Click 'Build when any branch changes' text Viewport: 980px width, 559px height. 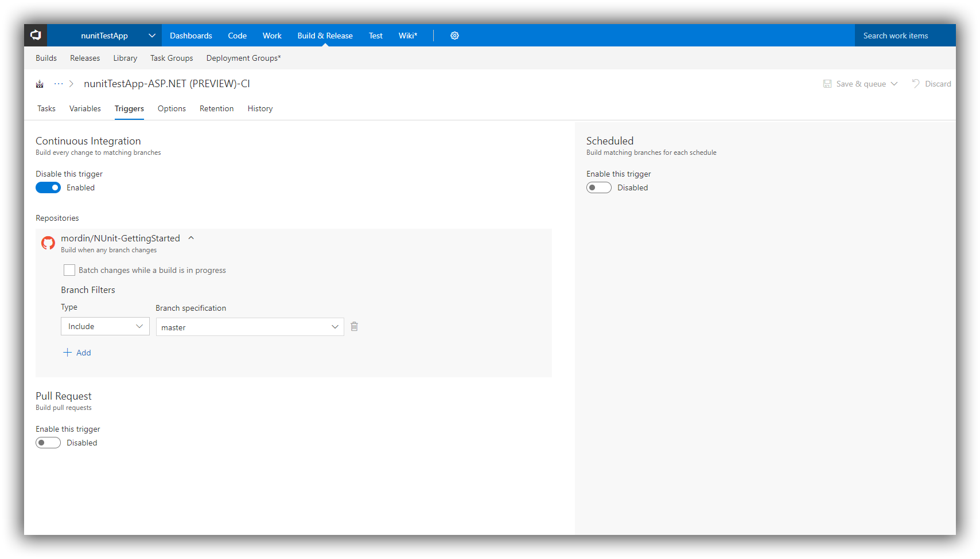[x=109, y=250]
